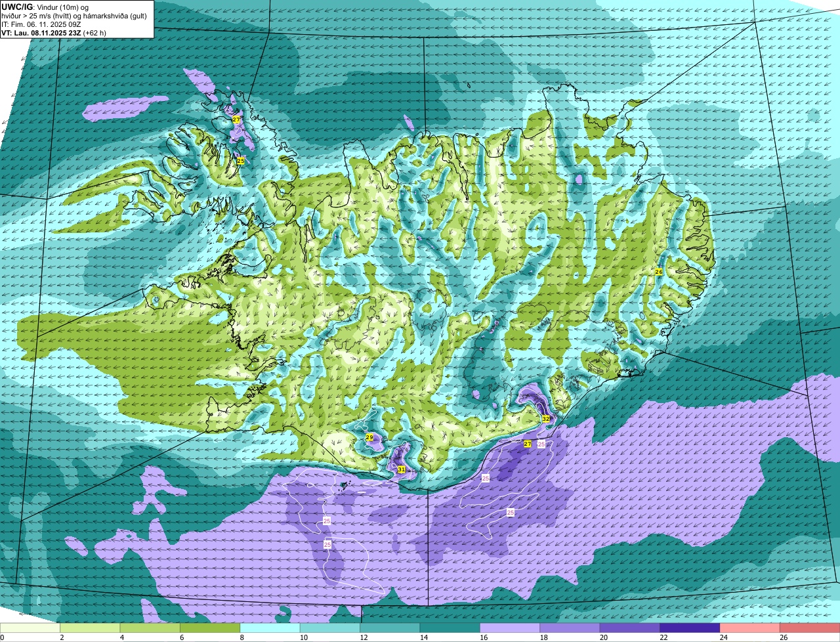Click the yellow 32 max gust label
This screenshot has width=840, height=642.
[x=546, y=418]
